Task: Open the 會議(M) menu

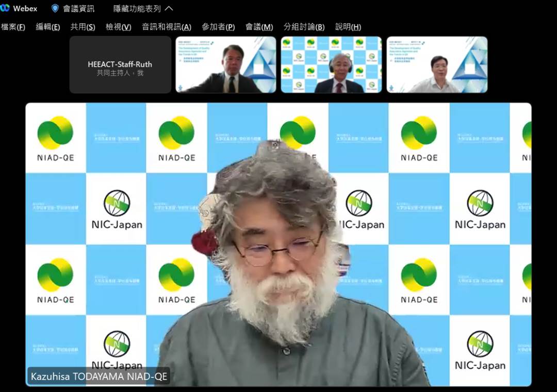Action: (259, 27)
